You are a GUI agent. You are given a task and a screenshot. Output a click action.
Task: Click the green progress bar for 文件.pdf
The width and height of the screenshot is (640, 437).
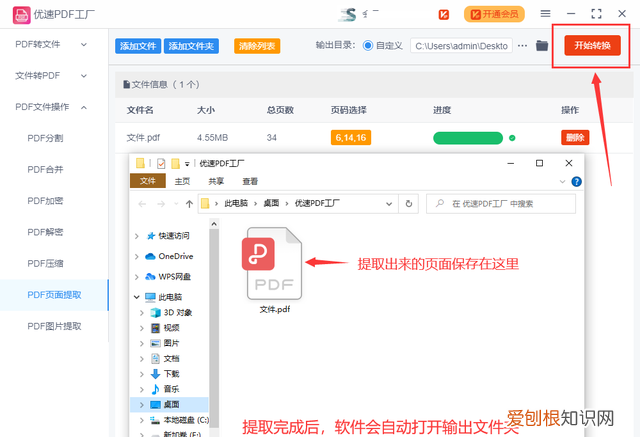468,138
